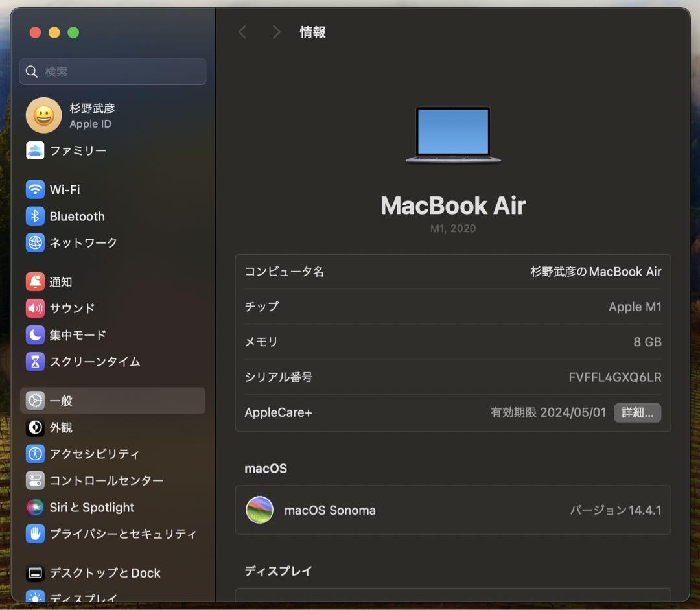Click the search magnifier icon
Screen dimensions: 700x610
coord(31,71)
